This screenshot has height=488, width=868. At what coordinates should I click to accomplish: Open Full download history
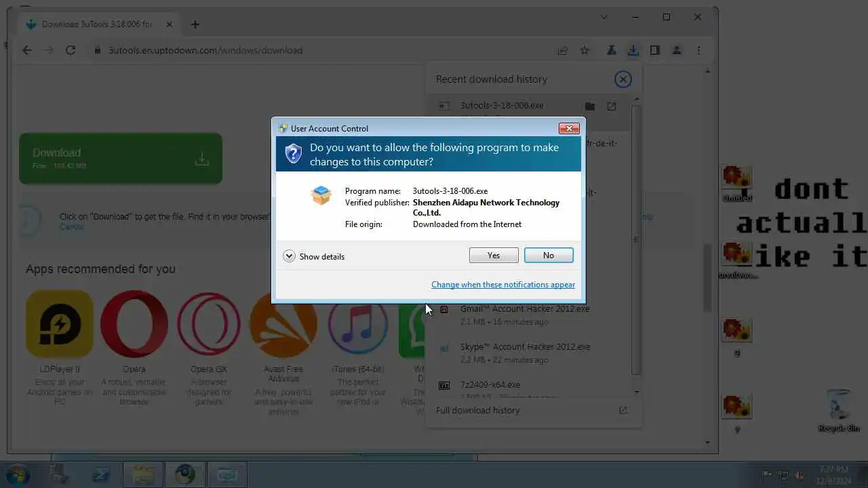(x=478, y=410)
